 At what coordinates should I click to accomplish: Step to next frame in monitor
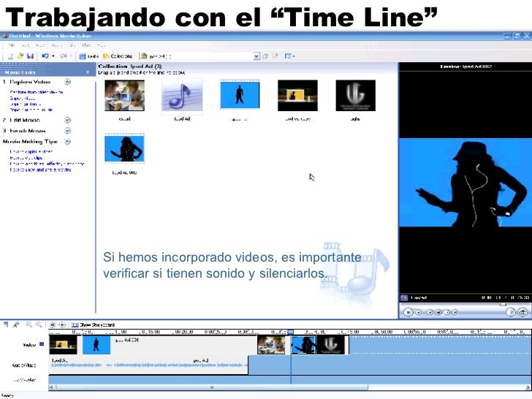point(446,313)
